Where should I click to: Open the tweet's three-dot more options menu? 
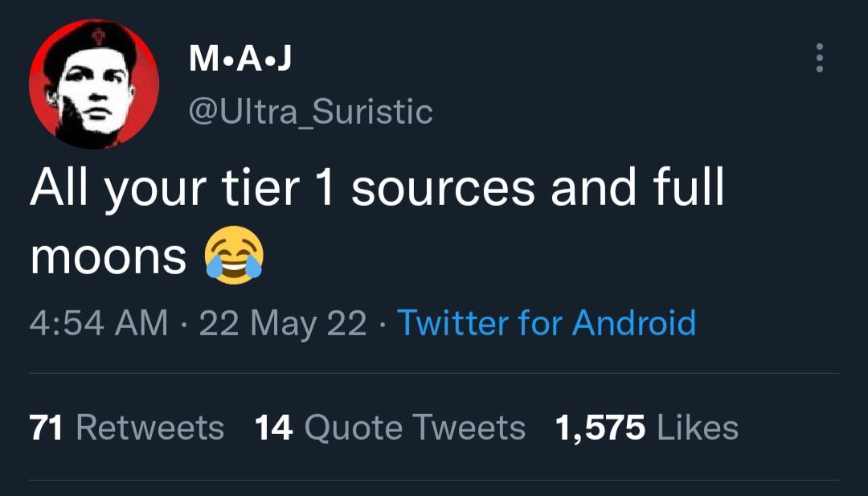[x=819, y=58]
